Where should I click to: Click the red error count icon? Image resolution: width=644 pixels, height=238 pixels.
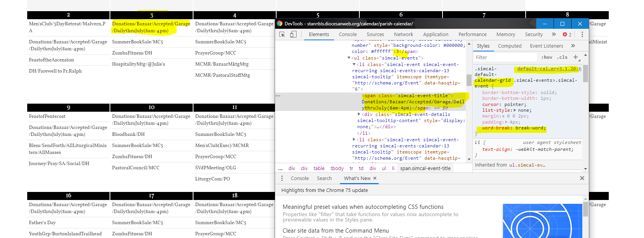565,35
